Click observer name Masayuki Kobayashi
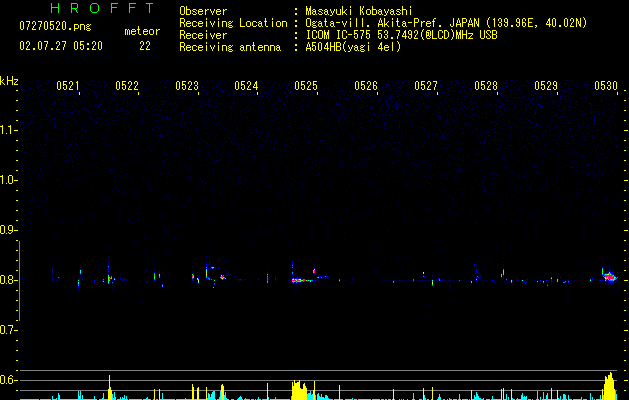Screen dimensions: 629x400 359,11
